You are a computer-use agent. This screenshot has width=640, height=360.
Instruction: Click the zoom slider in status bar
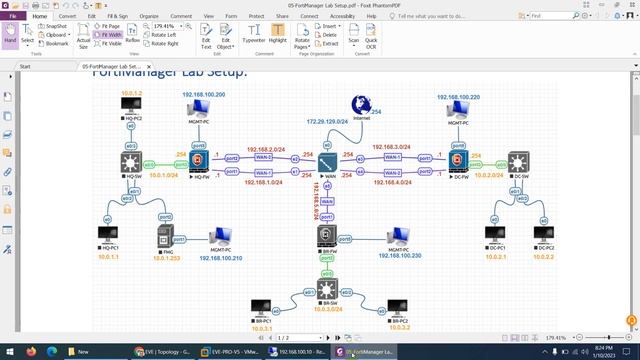[x=605, y=338]
